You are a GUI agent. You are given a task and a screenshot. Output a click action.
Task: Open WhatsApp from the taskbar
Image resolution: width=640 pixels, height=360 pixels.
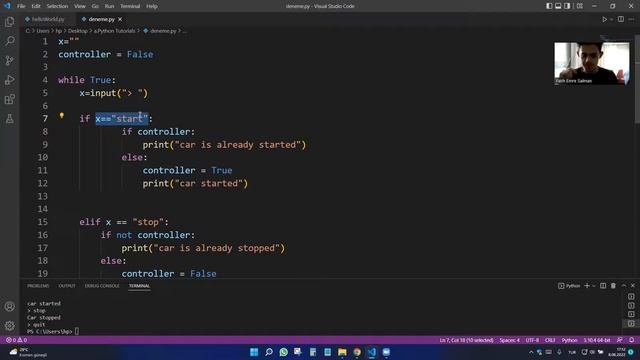(x=283, y=352)
